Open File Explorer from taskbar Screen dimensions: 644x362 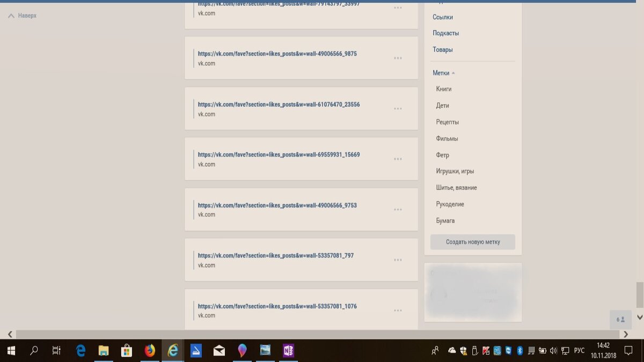[x=104, y=351]
